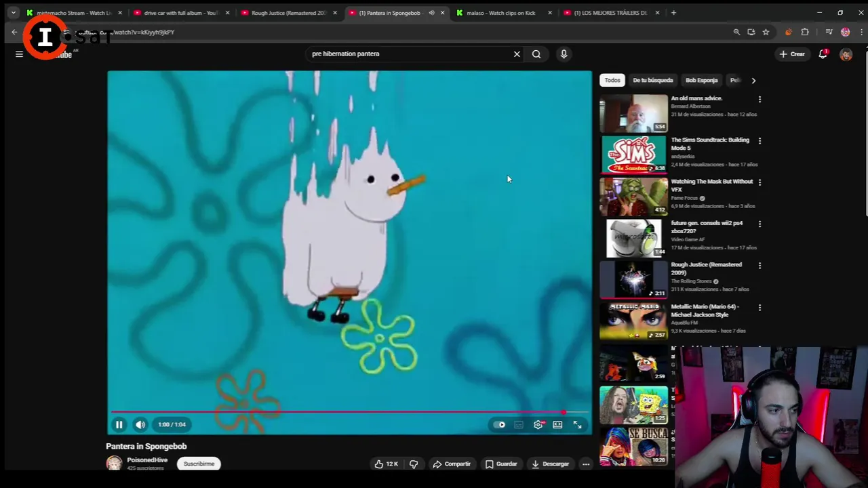Viewport: 868px width, 488px height.
Task: Open options menu for 'An old mans advice.'
Action: pos(759,100)
